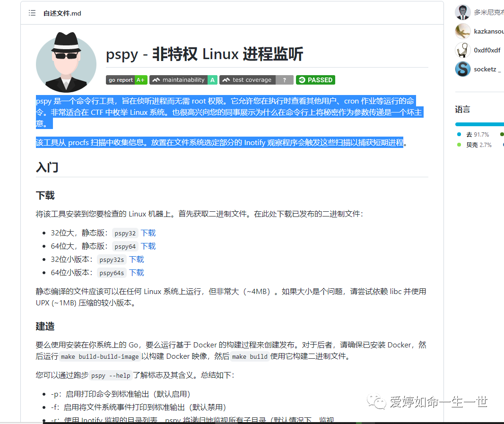The height and width of the screenshot is (424, 504).
Task: Click the pspy spy logo image
Action: 66,62
